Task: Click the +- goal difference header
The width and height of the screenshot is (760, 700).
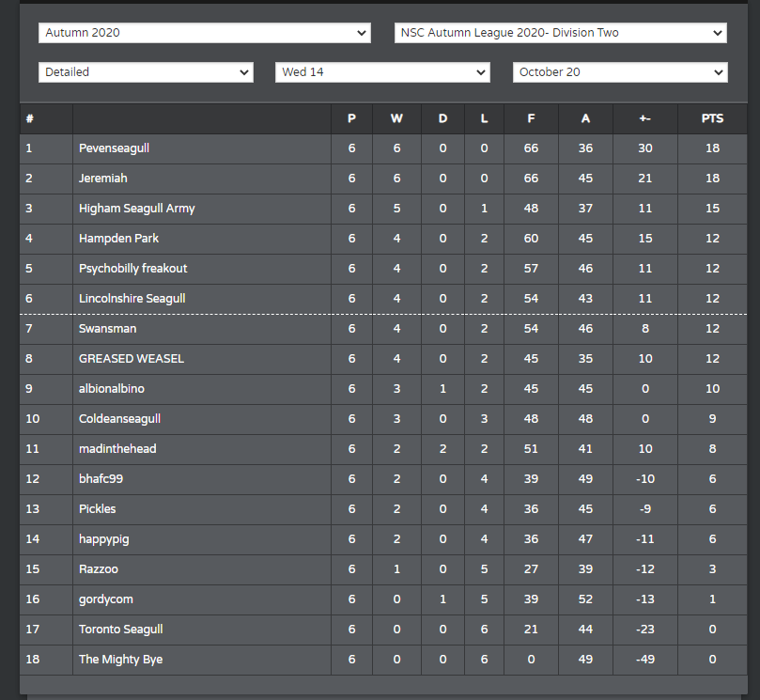Action: 644,118
